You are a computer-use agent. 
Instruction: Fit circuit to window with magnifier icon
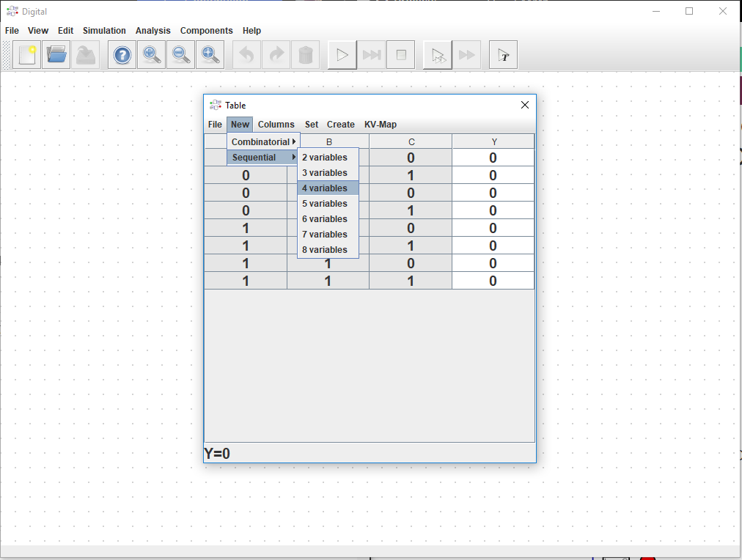coord(210,55)
